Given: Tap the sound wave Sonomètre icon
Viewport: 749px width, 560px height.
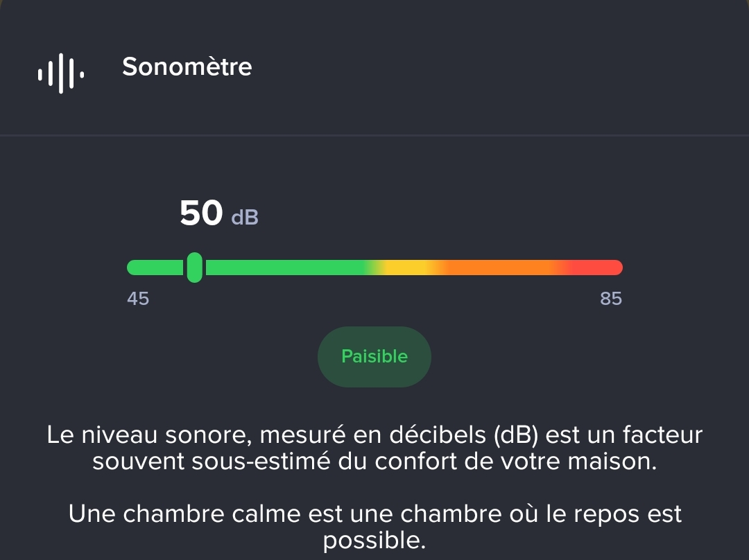Looking at the screenshot, I should coord(61,73).
